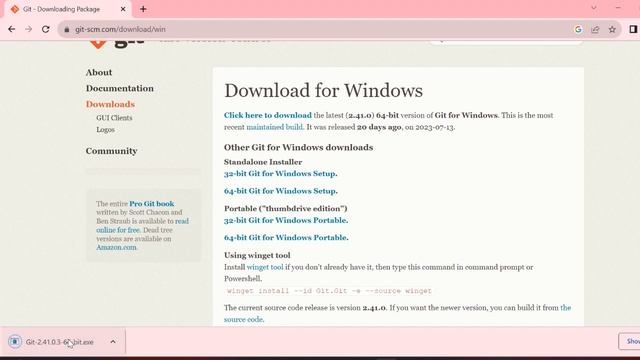Expand download options chevron for Git exe
Viewport: 640px width, 360px height.
[113, 342]
